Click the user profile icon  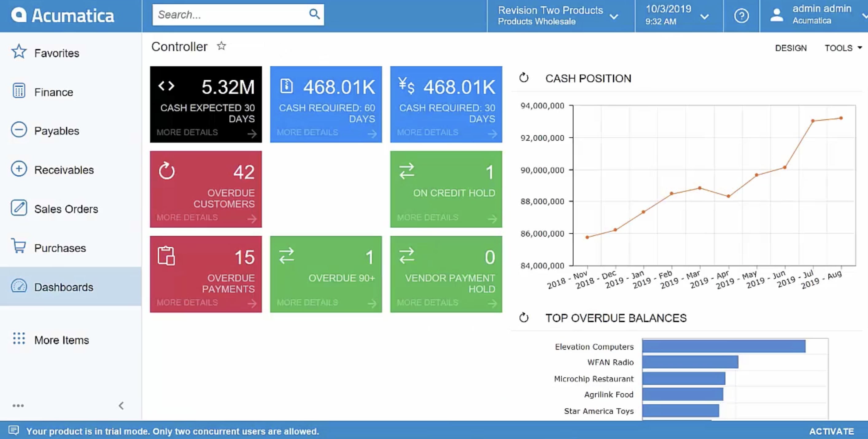point(777,15)
